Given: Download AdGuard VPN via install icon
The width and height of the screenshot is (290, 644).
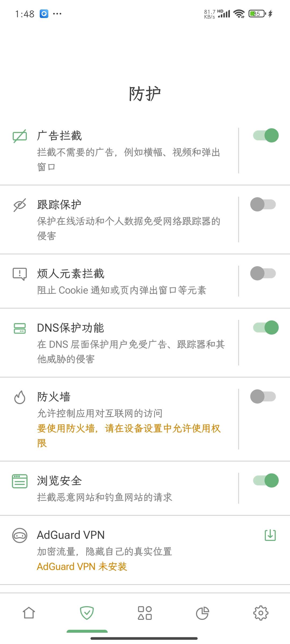Looking at the screenshot, I should tap(270, 535).
